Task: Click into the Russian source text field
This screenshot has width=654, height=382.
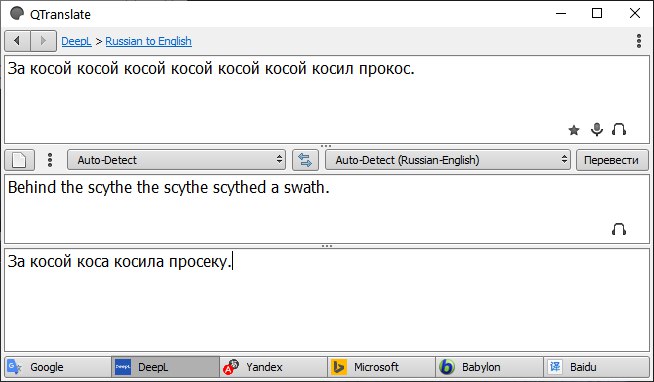Action: [x=327, y=99]
